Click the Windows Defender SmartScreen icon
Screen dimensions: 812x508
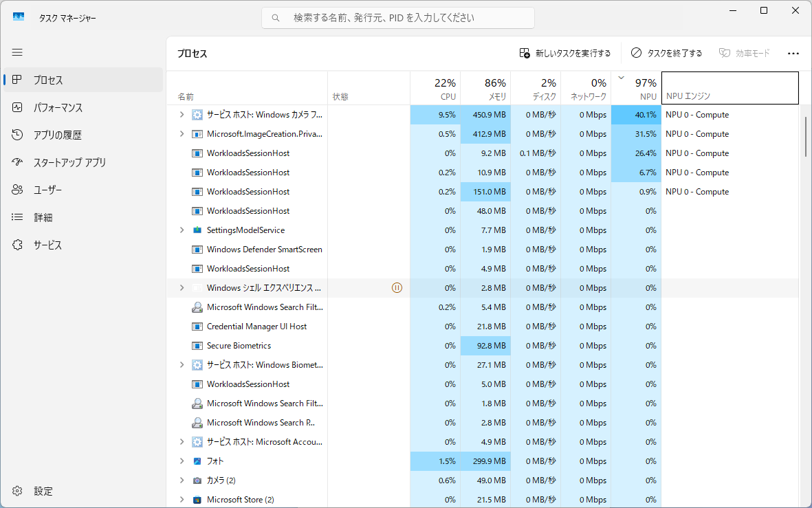tap(197, 249)
